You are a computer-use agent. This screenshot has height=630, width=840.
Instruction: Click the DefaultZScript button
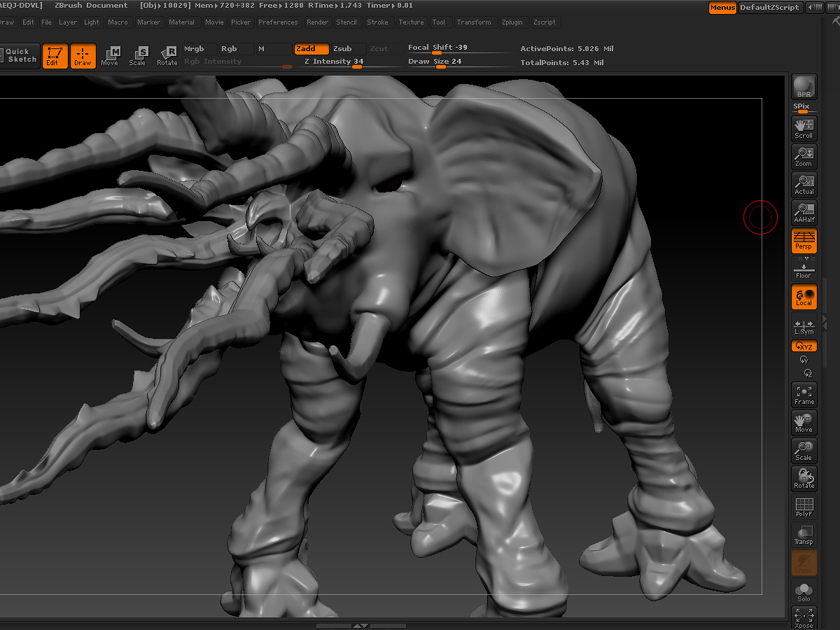tap(770, 8)
